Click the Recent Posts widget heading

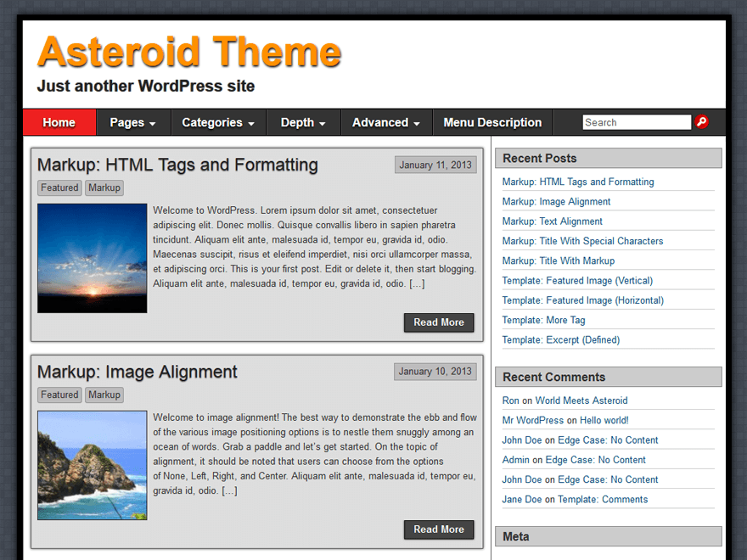pyautogui.click(x=609, y=158)
